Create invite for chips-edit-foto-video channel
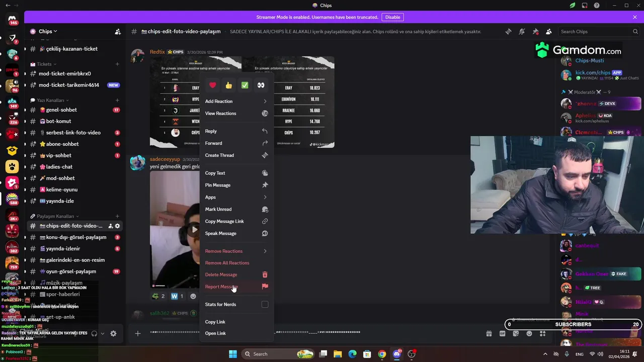This screenshot has height=362, width=644. tap(110, 226)
